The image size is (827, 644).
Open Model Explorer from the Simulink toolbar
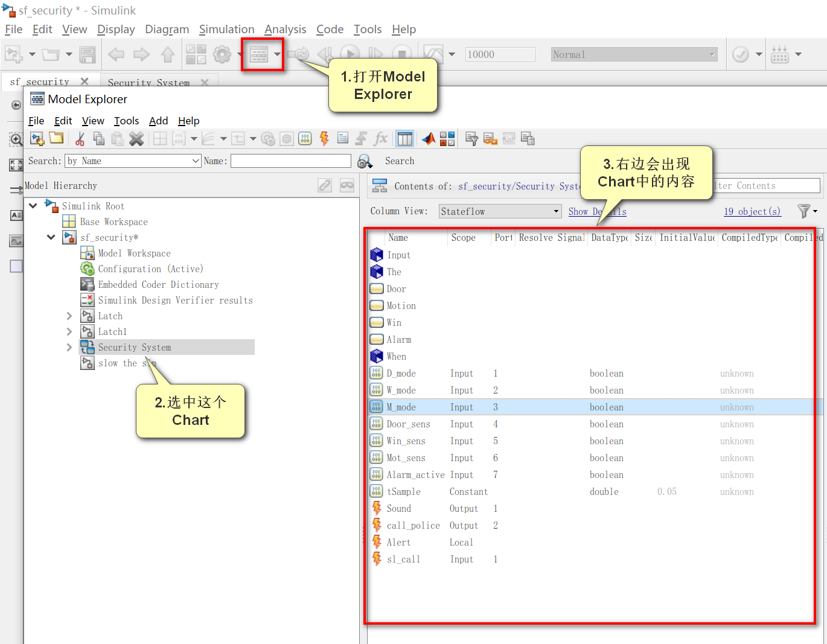click(259, 54)
